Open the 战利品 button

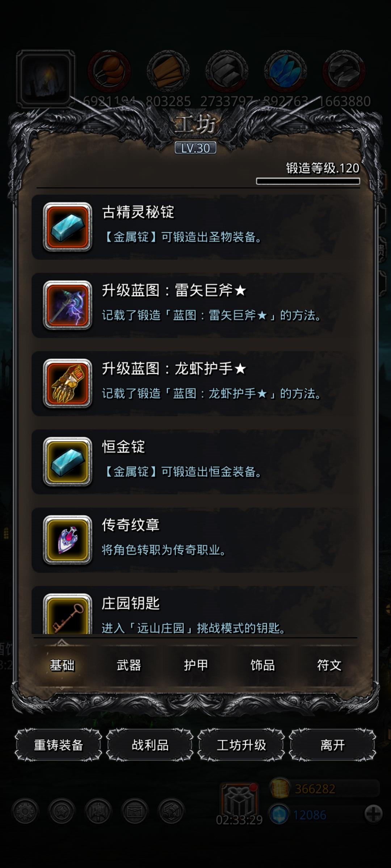tap(150, 745)
